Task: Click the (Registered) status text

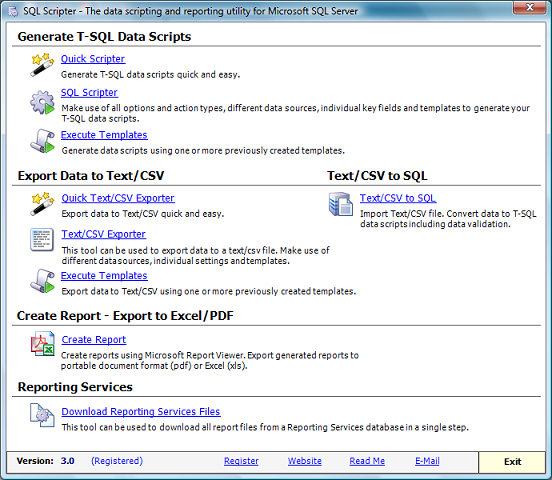Action: coord(117,461)
